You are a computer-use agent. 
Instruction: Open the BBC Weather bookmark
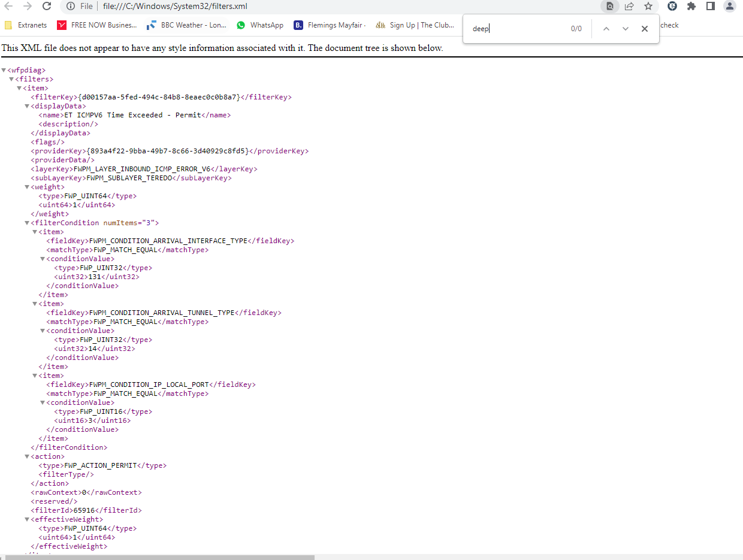pyautogui.click(x=188, y=25)
